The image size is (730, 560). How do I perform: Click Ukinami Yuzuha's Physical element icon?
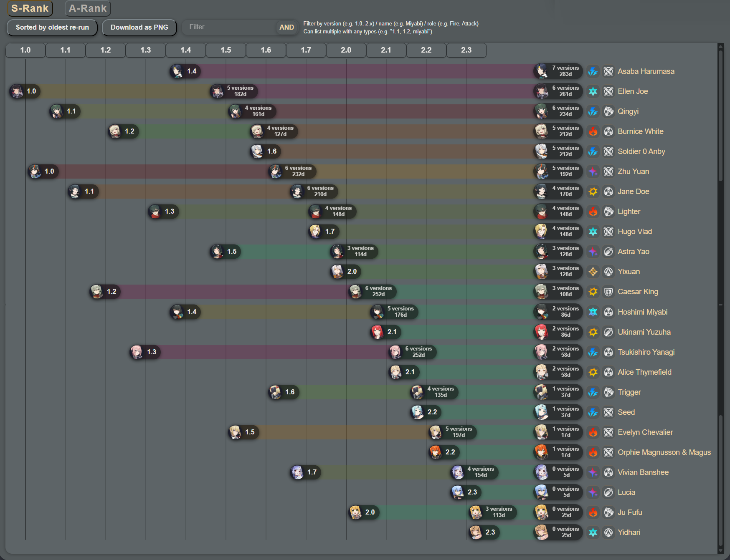tap(593, 332)
